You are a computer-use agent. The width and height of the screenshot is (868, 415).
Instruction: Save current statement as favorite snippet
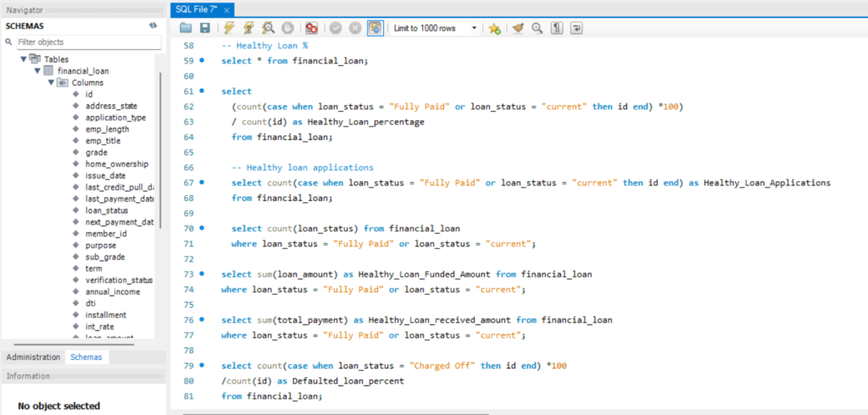pos(494,28)
